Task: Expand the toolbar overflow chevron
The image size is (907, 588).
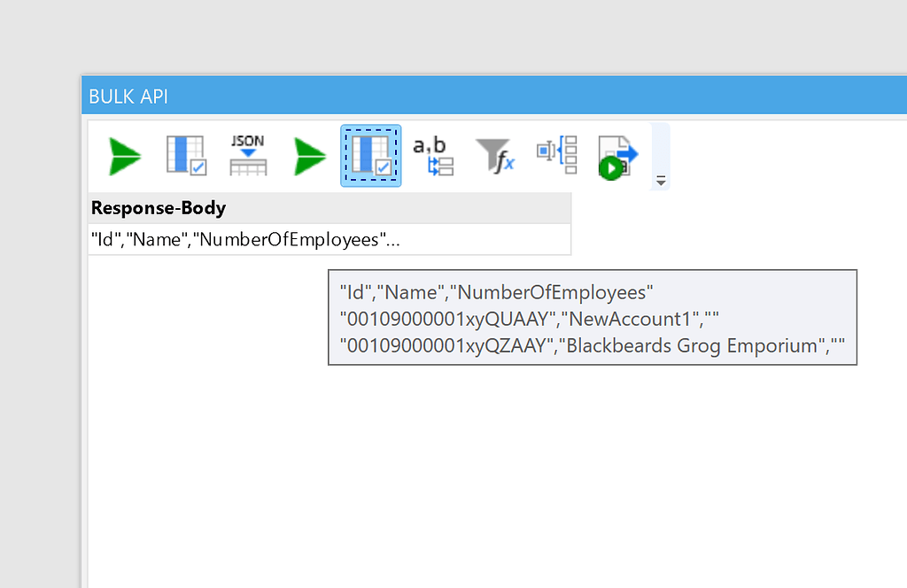Action: pyautogui.click(x=660, y=181)
